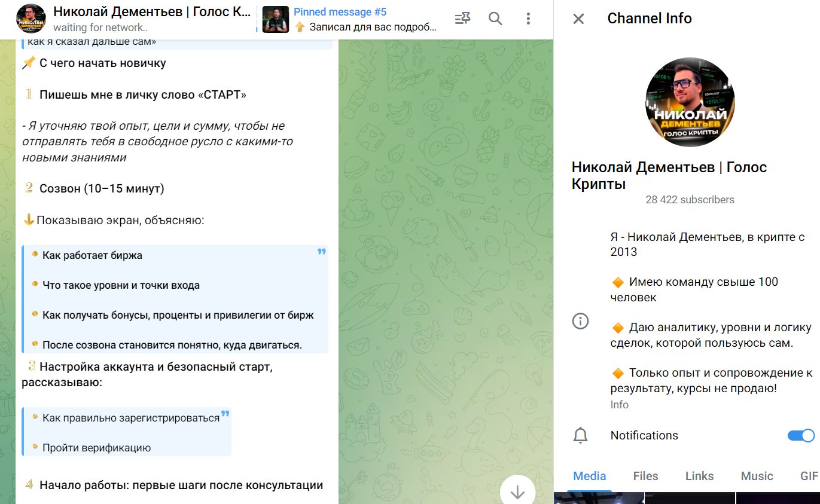The width and height of the screenshot is (820, 504).
Task: Toggle the Notifications switch off
Action: point(800,435)
